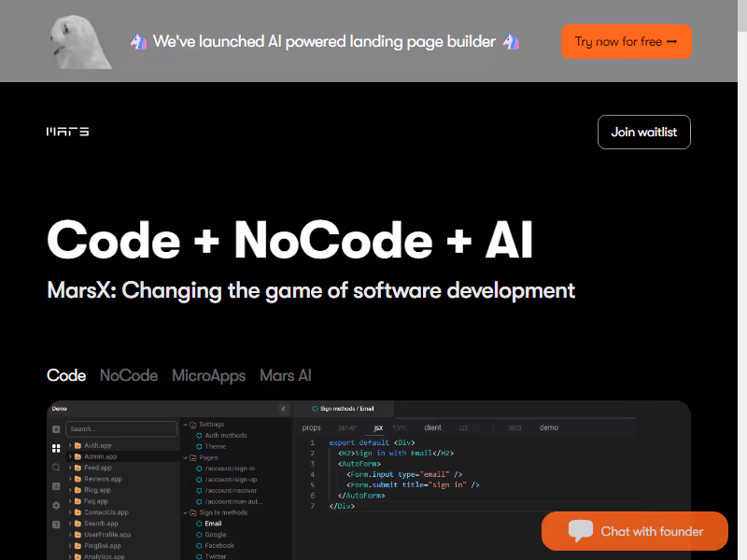This screenshot has width=747, height=560.
Task: Select Twitter under Sign in methods
Action: (x=216, y=556)
